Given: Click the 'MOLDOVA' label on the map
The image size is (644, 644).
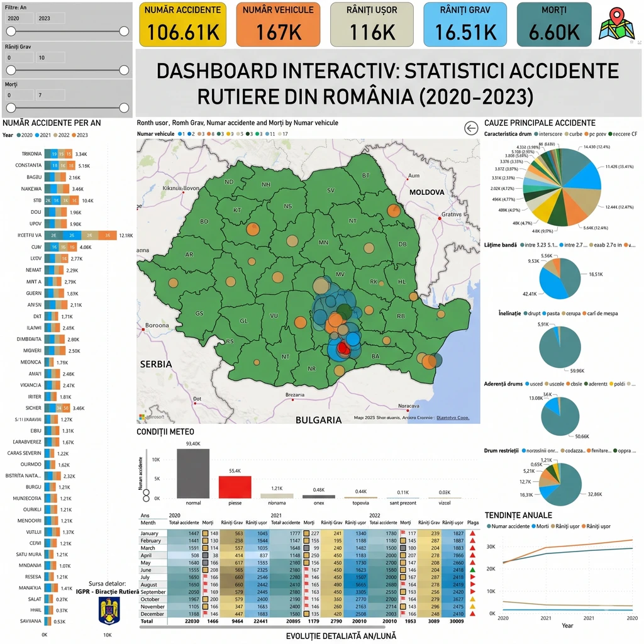Looking at the screenshot, I should click(x=427, y=192).
